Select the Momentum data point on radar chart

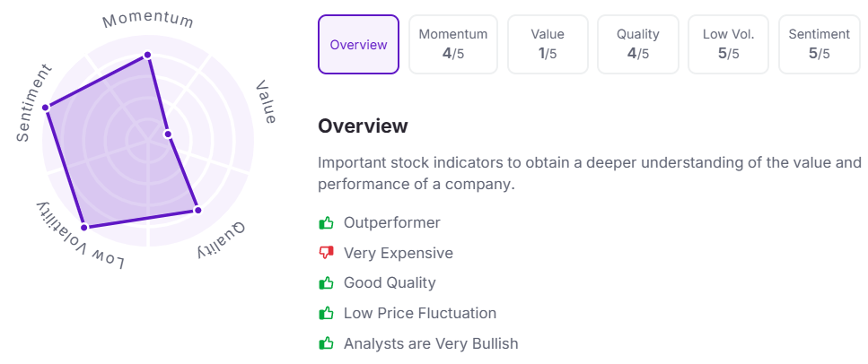point(147,55)
